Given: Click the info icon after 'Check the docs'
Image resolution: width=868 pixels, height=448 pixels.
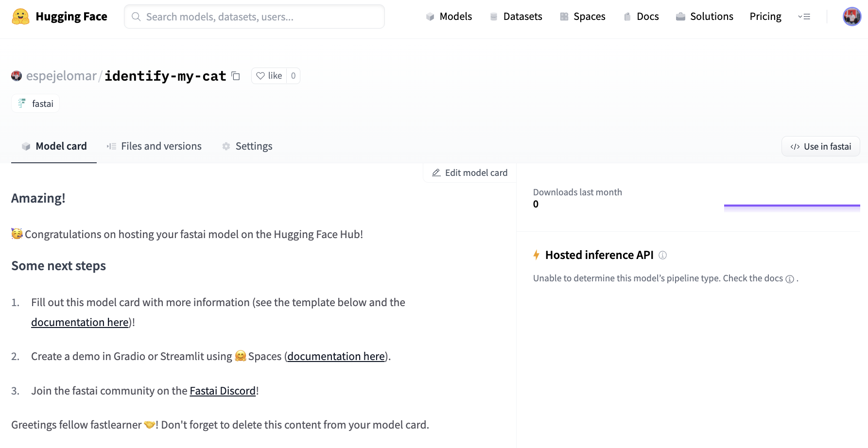Looking at the screenshot, I should [x=790, y=279].
